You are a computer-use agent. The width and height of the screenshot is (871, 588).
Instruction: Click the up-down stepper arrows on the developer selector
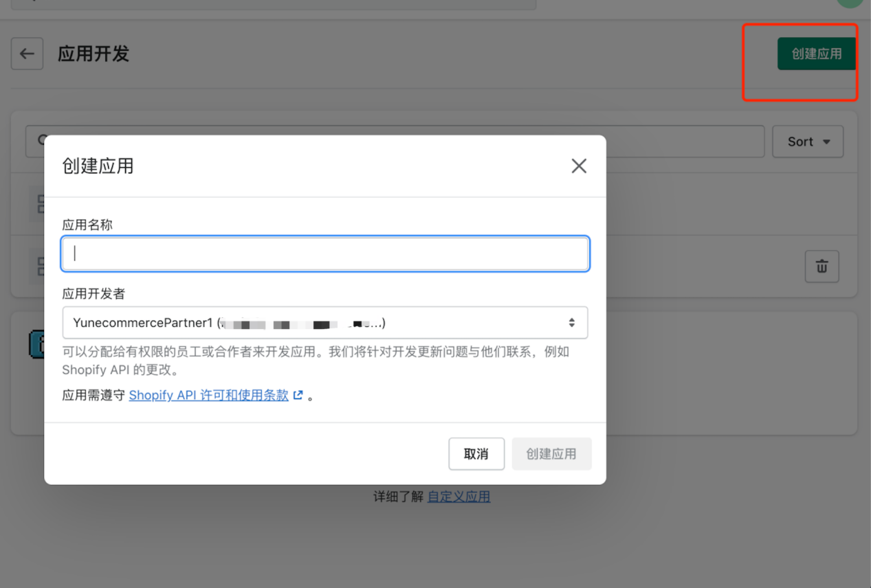pyautogui.click(x=572, y=322)
